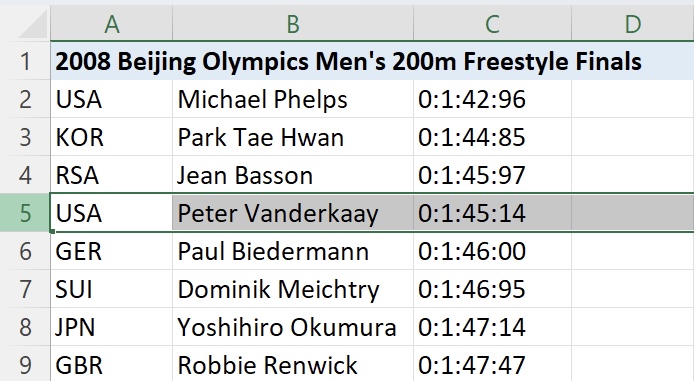Select row 5 header
694x381 pixels.
25,213
